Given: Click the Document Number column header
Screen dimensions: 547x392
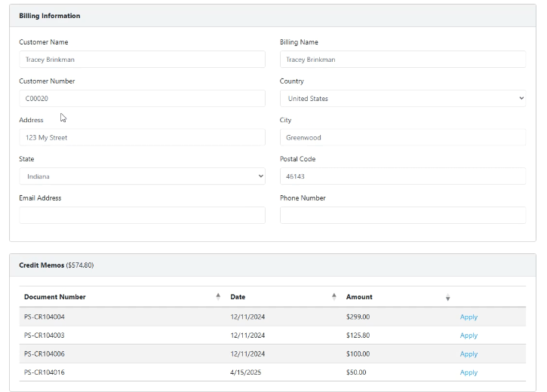Looking at the screenshot, I should [55, 297].
